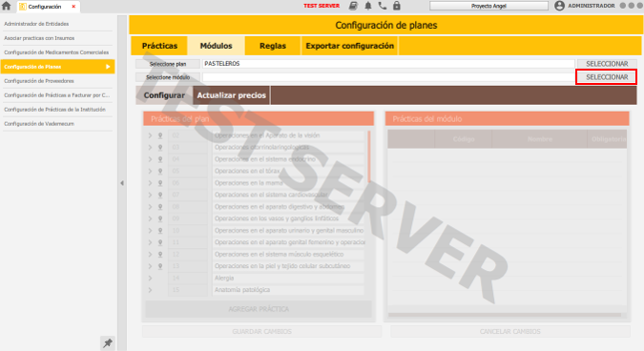Screen dimensions: 644x351
Task: Expand Operaciones en la mama
Action: pyautogui.click(x=150, y=183)
